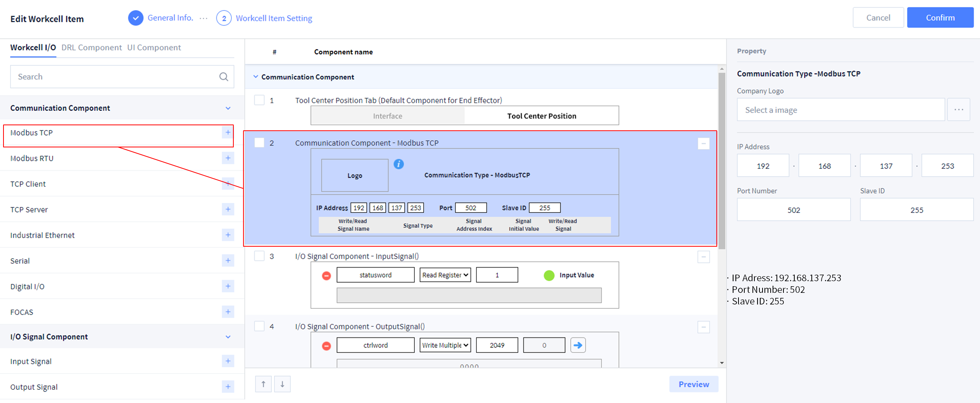The height and width of the screenshot is (403, 980).
Task: Collapse the I/O Signal Component section
Action: click(228, 337)
